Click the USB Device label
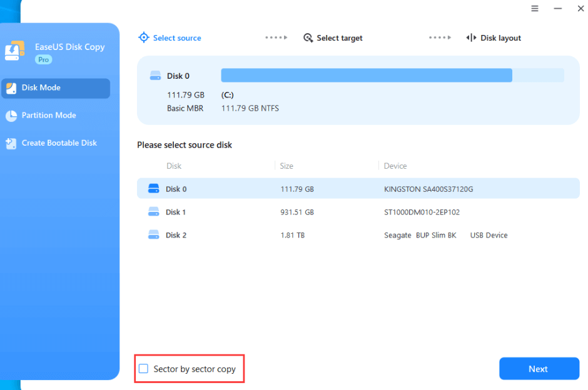The image size is (588, 390). click(489, 235)
